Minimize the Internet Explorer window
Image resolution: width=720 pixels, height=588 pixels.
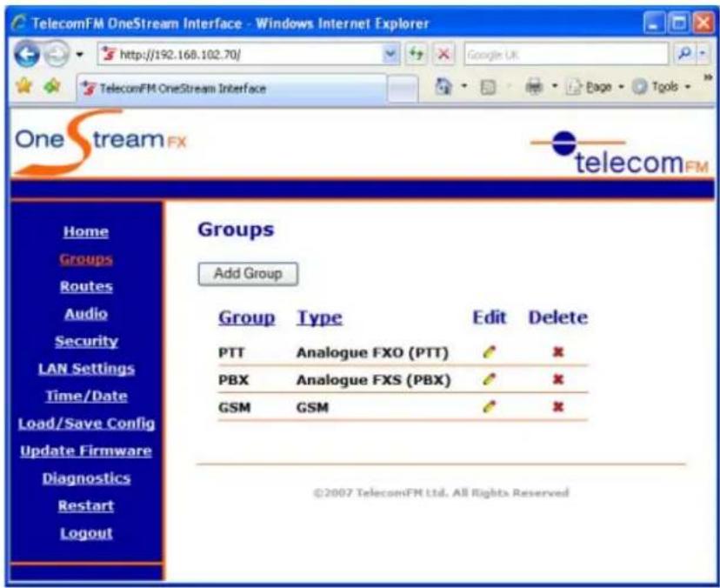pos(654,23)
